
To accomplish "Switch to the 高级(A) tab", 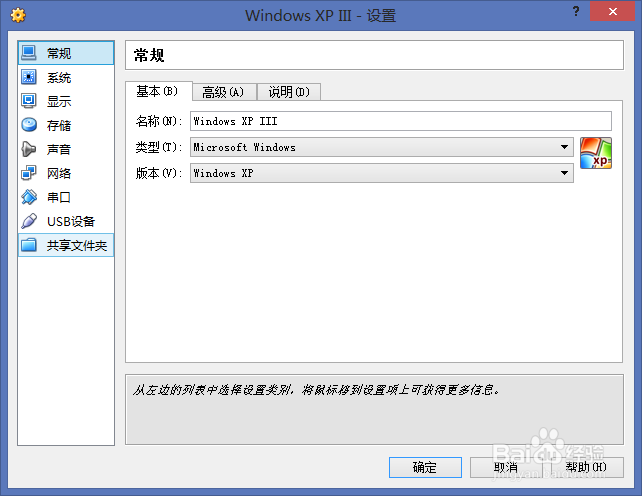I will click(x=224, y=92).
